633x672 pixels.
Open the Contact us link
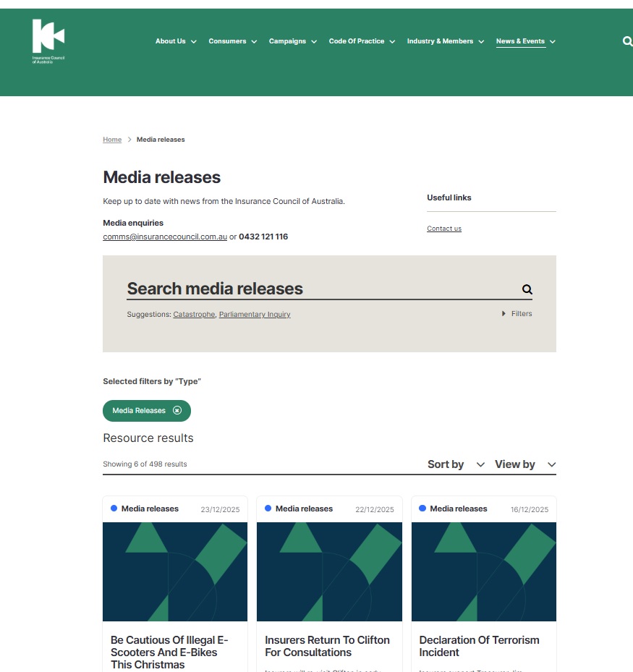[x=443, y=229]
